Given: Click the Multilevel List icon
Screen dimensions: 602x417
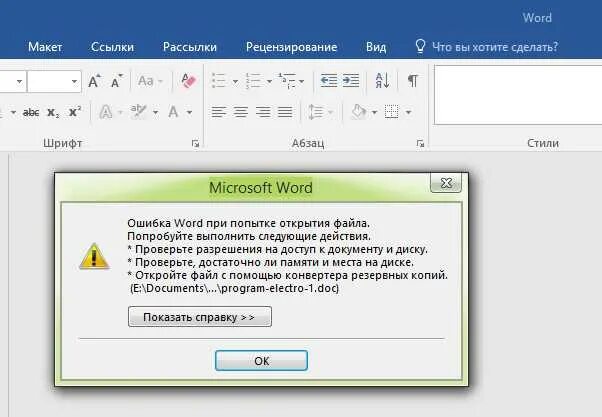Looking at the screenshot, I should click(287, 81).
